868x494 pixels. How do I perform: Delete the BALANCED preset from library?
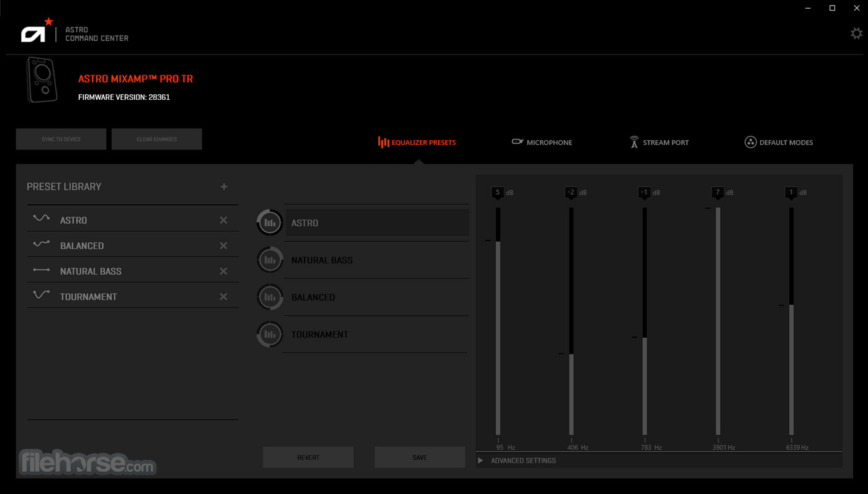pos(223,245)
